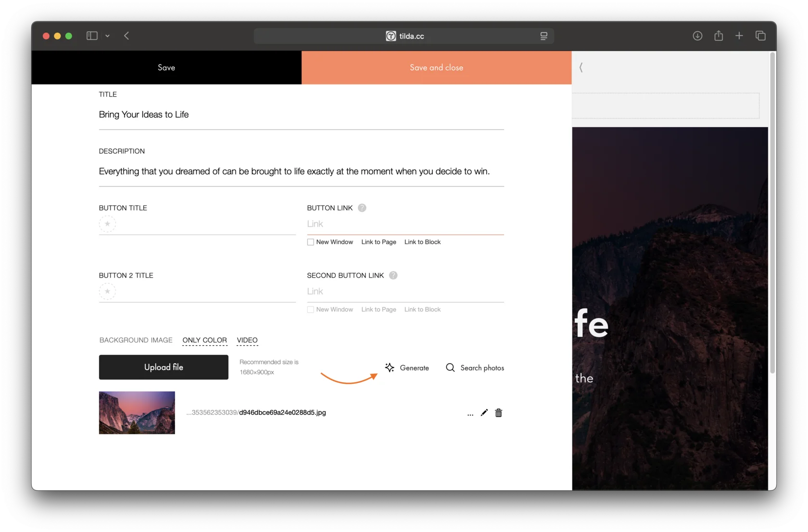This screenshot has height=532, width=808.
Task: Show the Safari tab overview icon
Action: point(760,36)
